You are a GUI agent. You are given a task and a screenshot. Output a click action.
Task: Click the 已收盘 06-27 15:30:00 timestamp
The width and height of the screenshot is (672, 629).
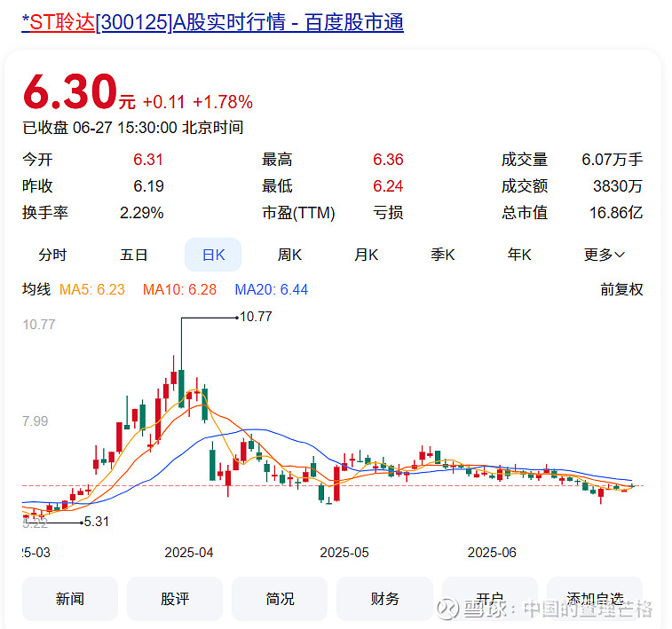(x=133, y=128)
